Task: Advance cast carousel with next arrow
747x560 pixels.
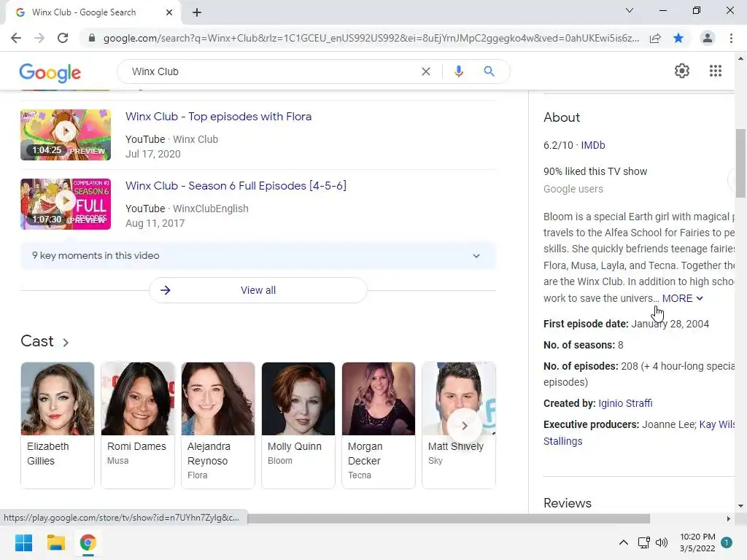Action: (x=465, y=426)
